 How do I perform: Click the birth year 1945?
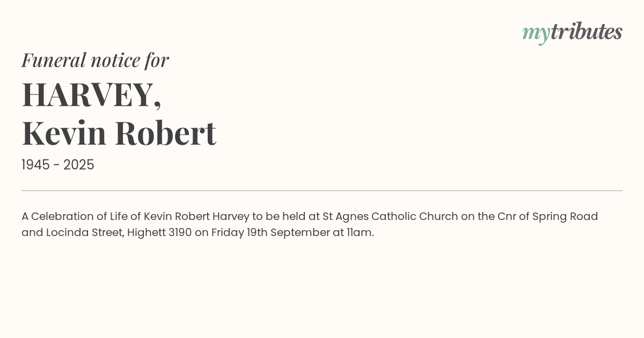[x=36, y=165]
